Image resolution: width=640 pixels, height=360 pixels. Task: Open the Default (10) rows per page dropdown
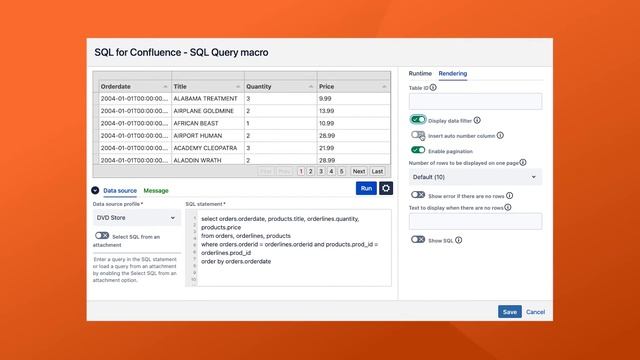click(x=476, y=177)
